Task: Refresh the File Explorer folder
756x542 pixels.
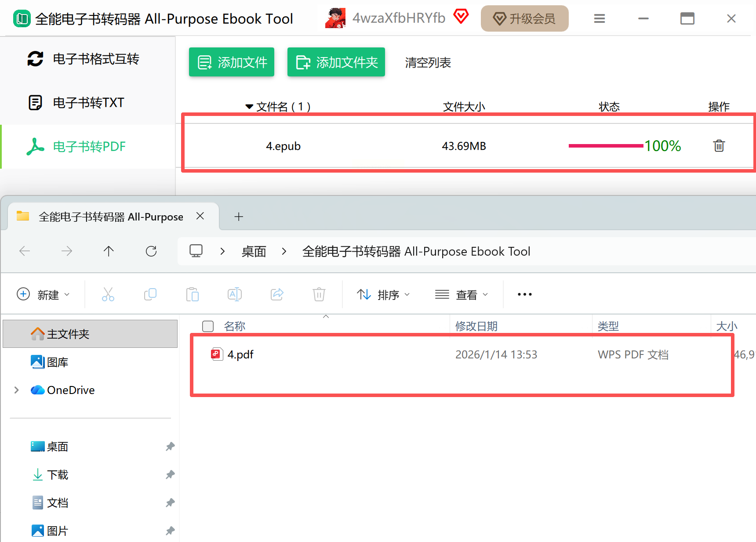Action: (151, 251)
